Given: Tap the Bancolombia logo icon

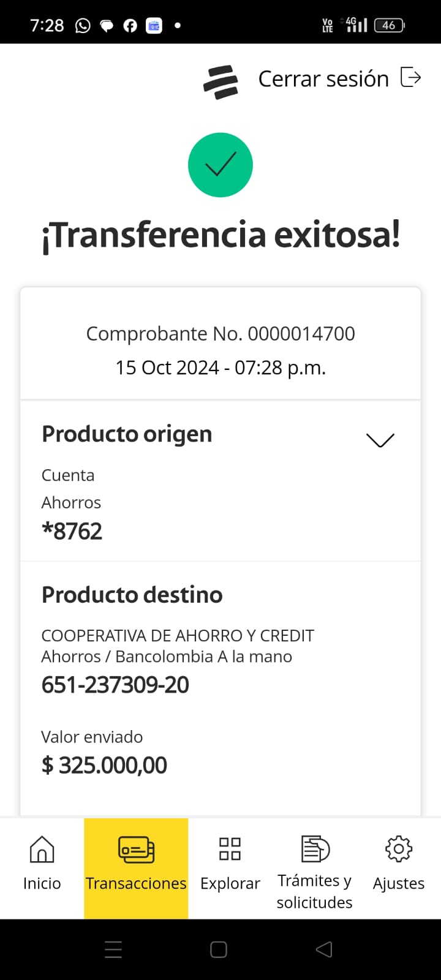Looking at the screenshot, I should point(221,81).
